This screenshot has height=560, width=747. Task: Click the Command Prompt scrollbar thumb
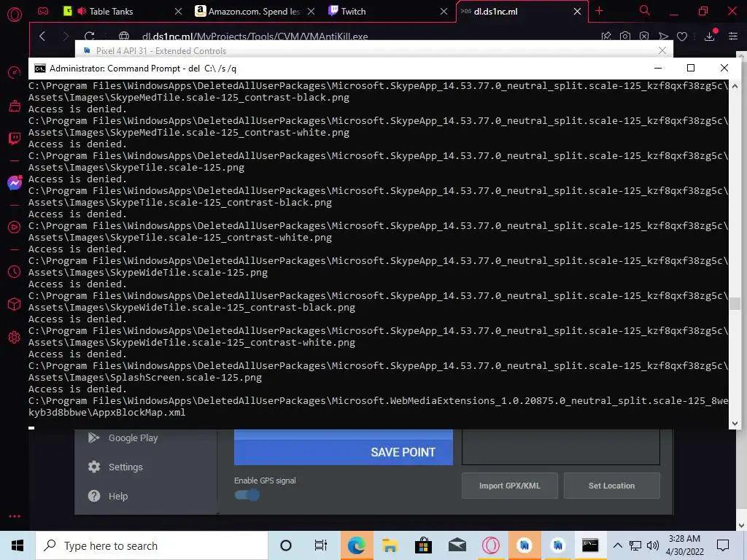735,303
